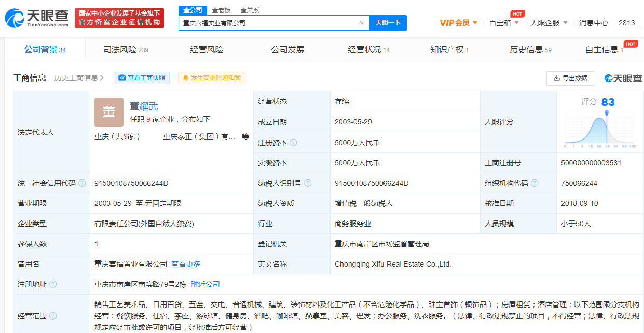Viewport: 644px width, 333px height.
Task: Click the TianYanCha logo in header
Action: 36,18
